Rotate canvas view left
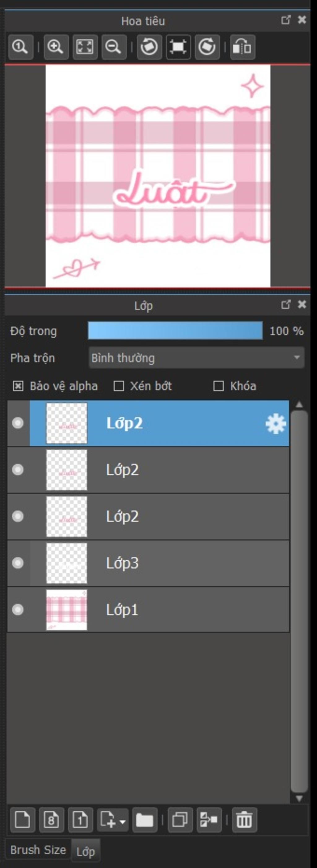317x868 pixels. (x=149, y=47)
